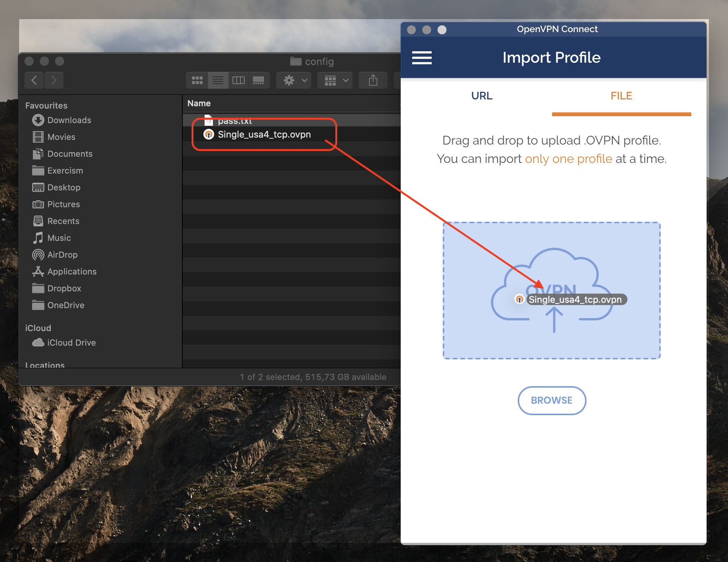Click the Finder back navigation arrow

click(x=34, y=80)
